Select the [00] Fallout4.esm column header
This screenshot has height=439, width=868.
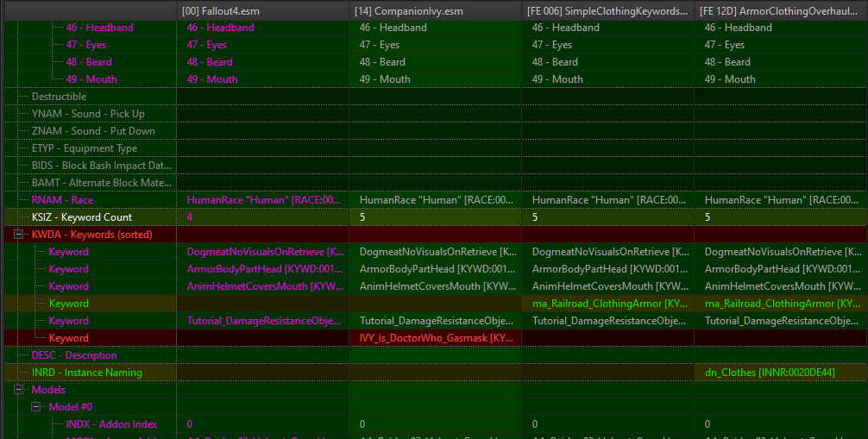click(263, 10)
